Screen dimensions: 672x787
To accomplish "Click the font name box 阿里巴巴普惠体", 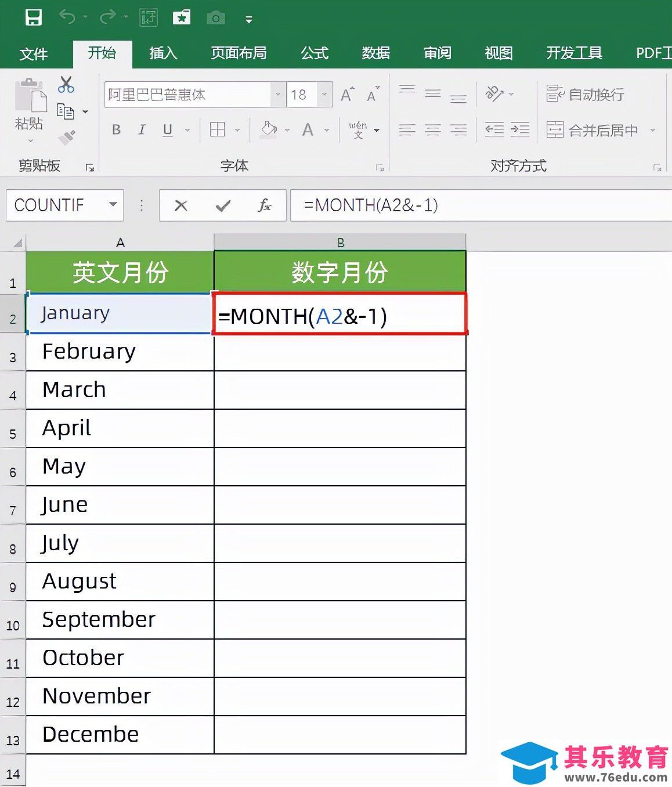I will 188,95.
